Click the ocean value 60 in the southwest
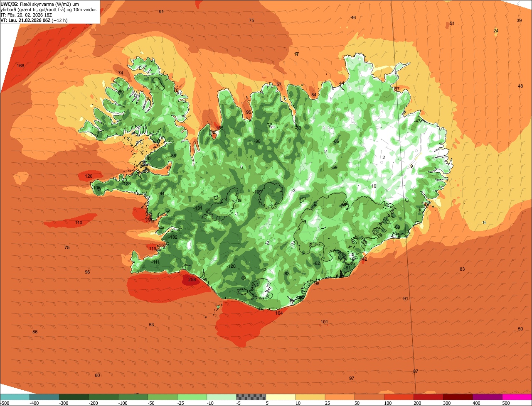The height and width of the screenshot is (406, 532). tap(97, 375)
